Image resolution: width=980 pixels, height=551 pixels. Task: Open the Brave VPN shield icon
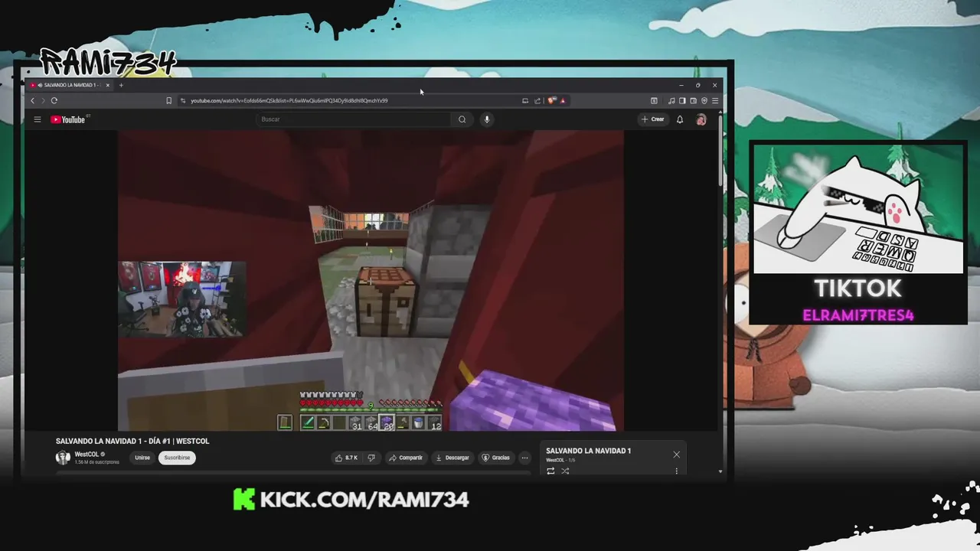coord(704,100)
